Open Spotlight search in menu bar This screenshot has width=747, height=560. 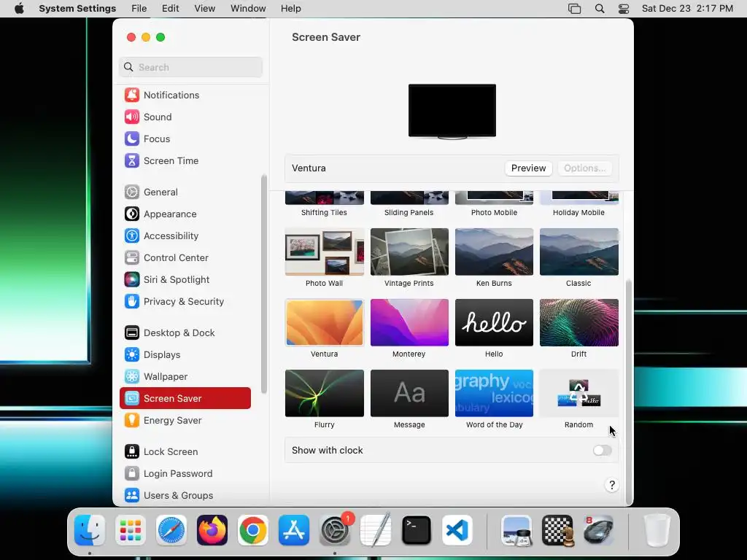coord(600,9)
